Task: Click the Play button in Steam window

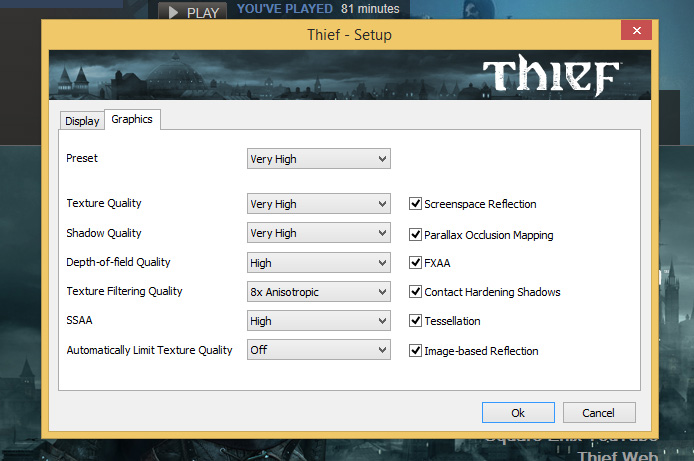Action: (193, 11)
